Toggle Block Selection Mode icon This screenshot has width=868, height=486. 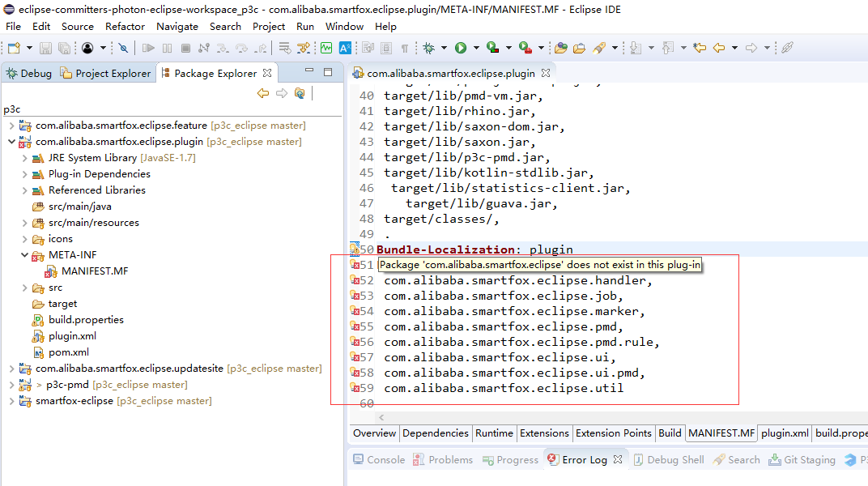(x=386, y=48)
